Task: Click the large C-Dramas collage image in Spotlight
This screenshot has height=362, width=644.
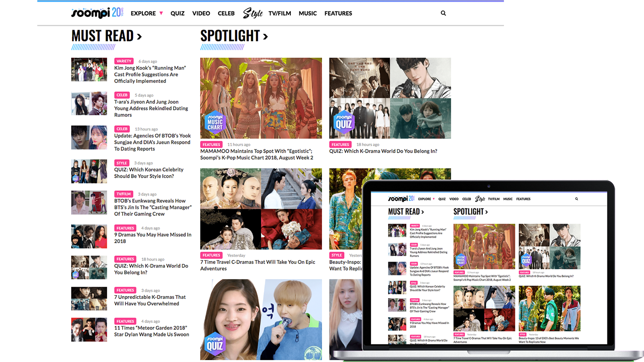Action: (x=261, y=209)
